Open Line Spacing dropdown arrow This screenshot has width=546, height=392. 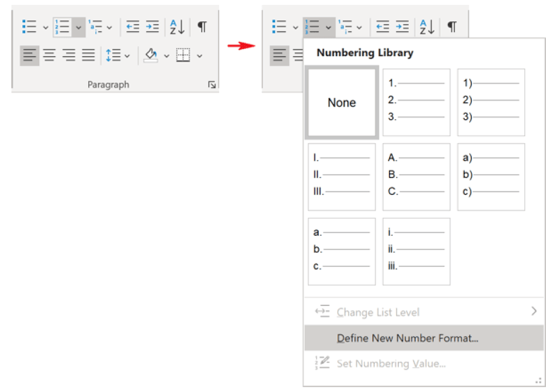[127, 56]
